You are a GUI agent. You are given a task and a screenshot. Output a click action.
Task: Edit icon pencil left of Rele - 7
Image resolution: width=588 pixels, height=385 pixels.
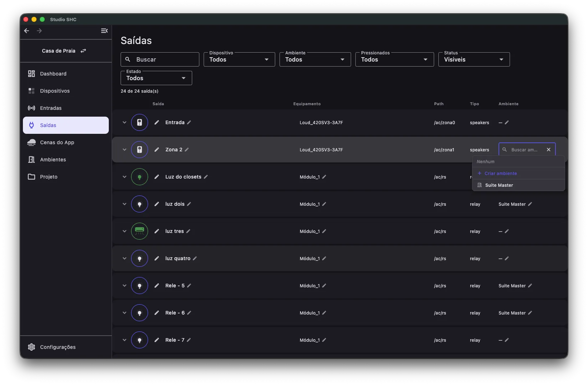(157, 340)
